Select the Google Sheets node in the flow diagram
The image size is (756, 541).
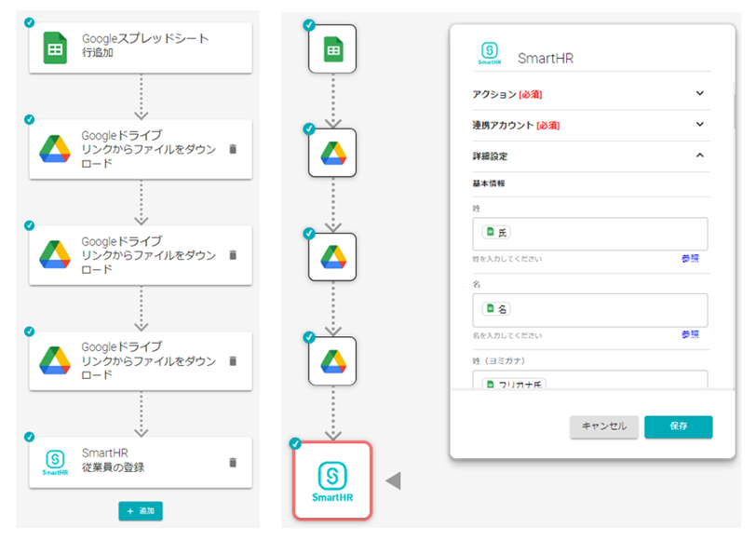[x=332, y=49]
